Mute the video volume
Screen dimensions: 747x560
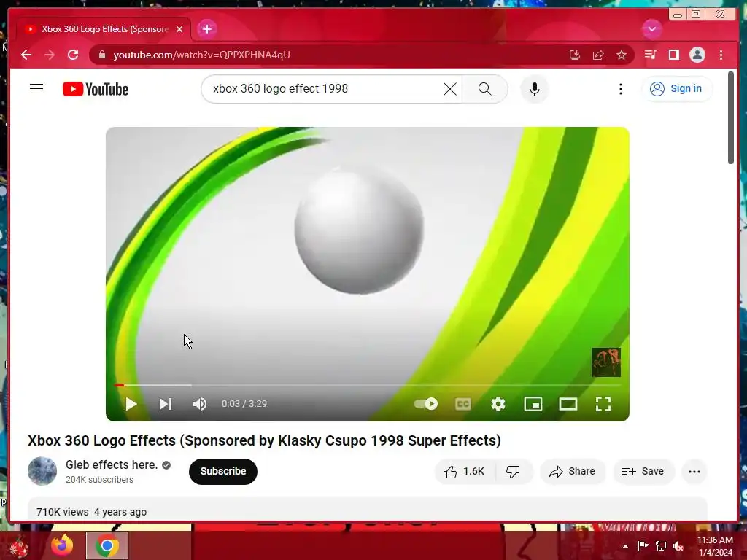(x=200, y=404)
